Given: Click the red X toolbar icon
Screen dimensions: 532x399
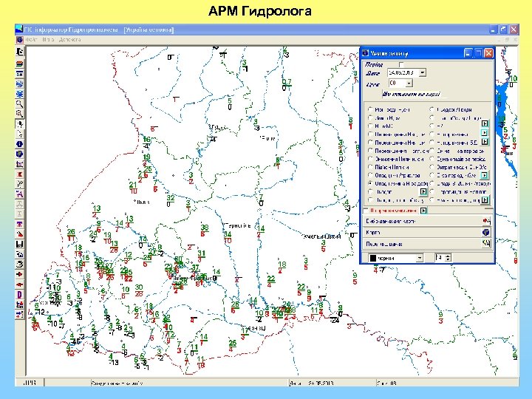Looking at the screenshot, I should coord(20,174).
